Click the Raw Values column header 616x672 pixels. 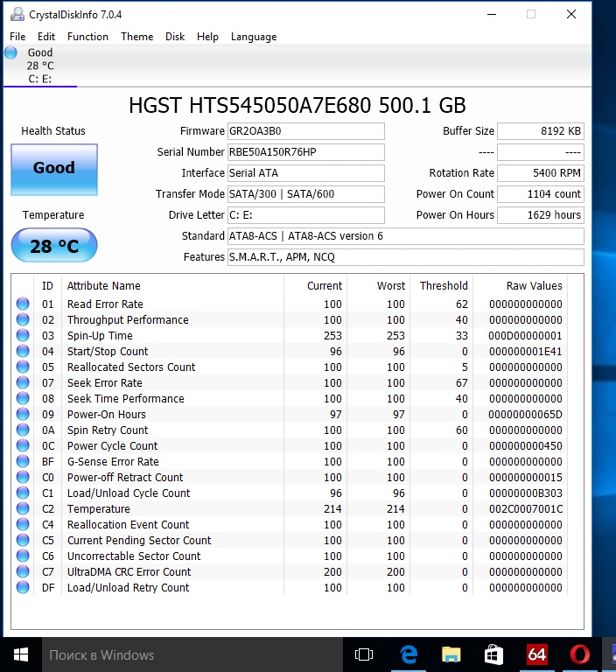(x=534, y=286)
